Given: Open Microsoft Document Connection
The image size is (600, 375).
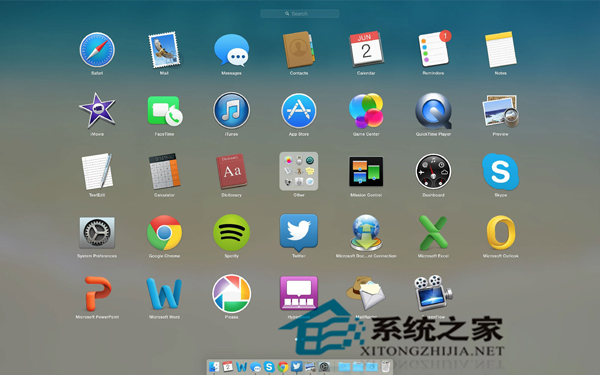Looking at the screenshot, I should (366, 233).
